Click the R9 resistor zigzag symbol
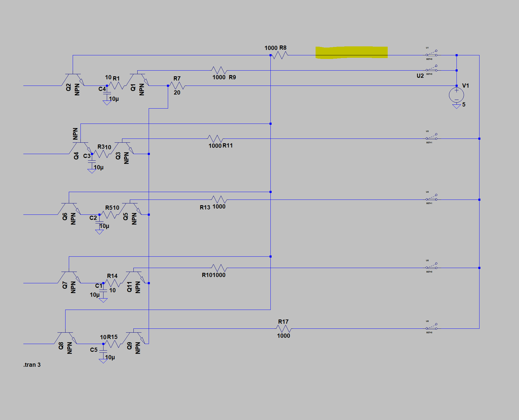 tap(219, 70)
